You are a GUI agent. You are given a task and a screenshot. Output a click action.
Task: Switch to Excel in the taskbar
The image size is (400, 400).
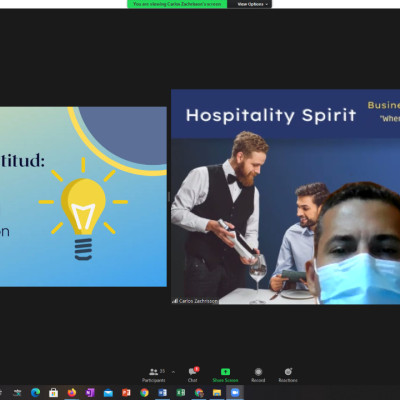tap(180, 393)
